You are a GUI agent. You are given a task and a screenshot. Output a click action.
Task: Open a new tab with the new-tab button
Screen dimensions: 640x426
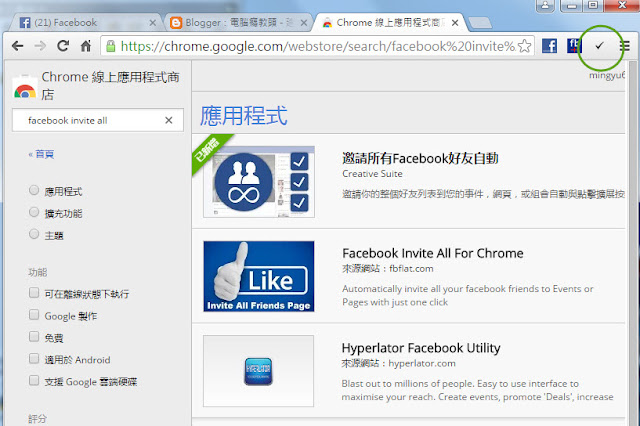click(480, 23)
